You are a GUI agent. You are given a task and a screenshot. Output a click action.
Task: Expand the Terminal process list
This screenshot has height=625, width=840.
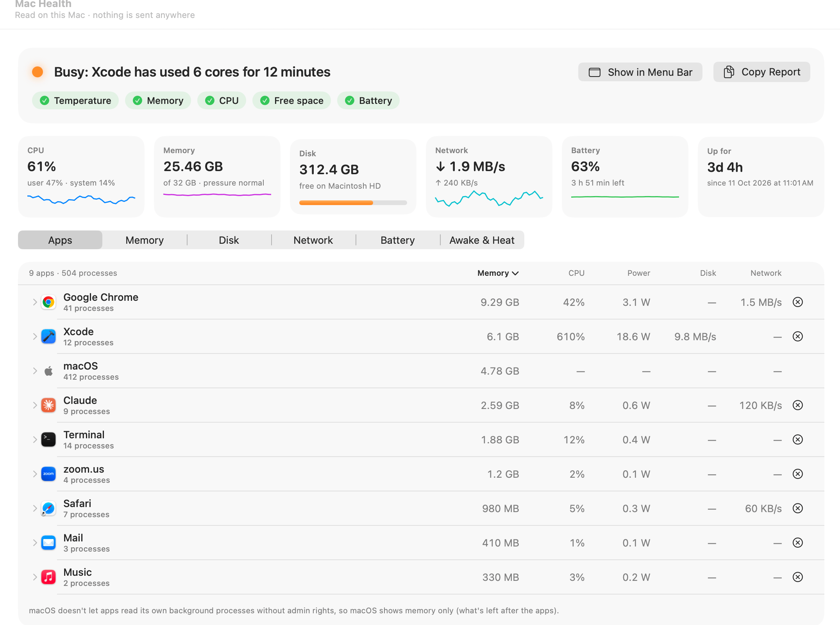pos(35,439)
